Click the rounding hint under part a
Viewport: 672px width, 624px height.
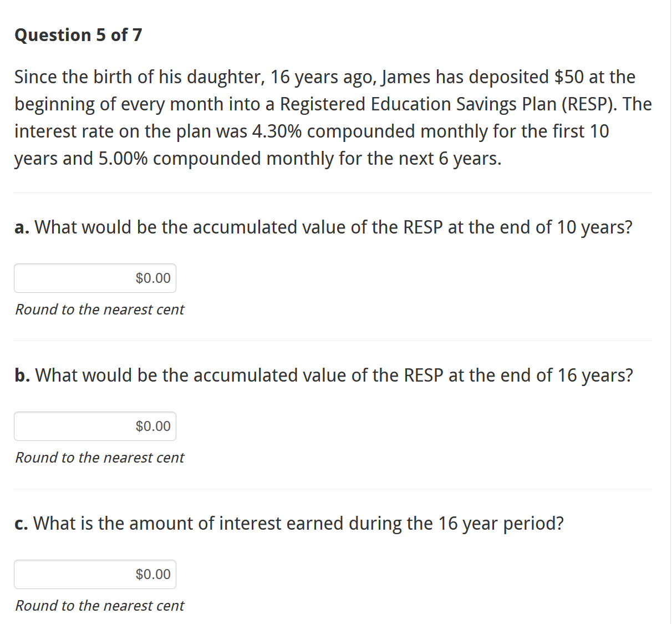pyautogui.click(x=100, y=310)
